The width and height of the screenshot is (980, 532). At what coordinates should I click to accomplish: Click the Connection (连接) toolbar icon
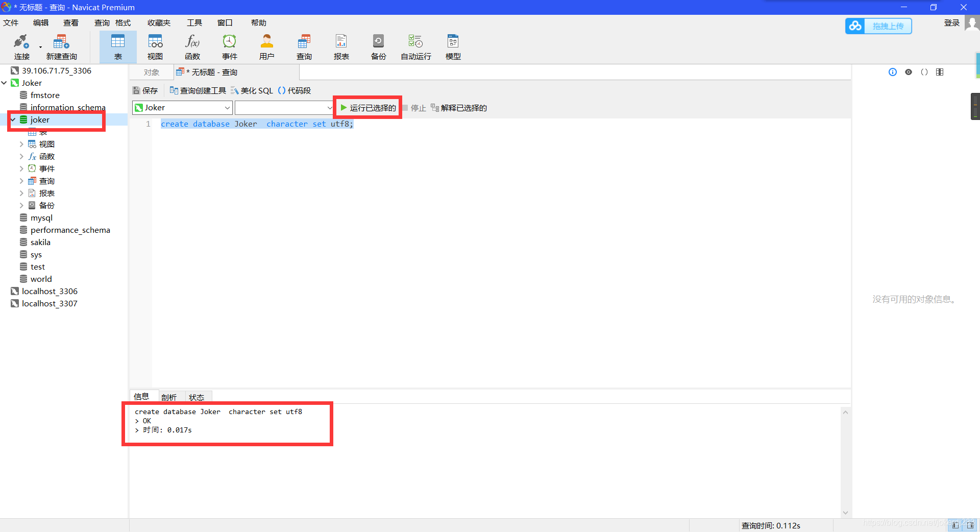[x=21, y=47]
